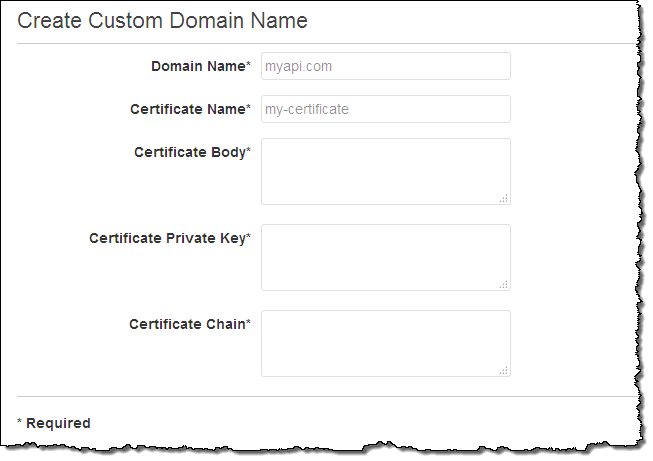Click the asterisk next to Certificate Chain

248,323
